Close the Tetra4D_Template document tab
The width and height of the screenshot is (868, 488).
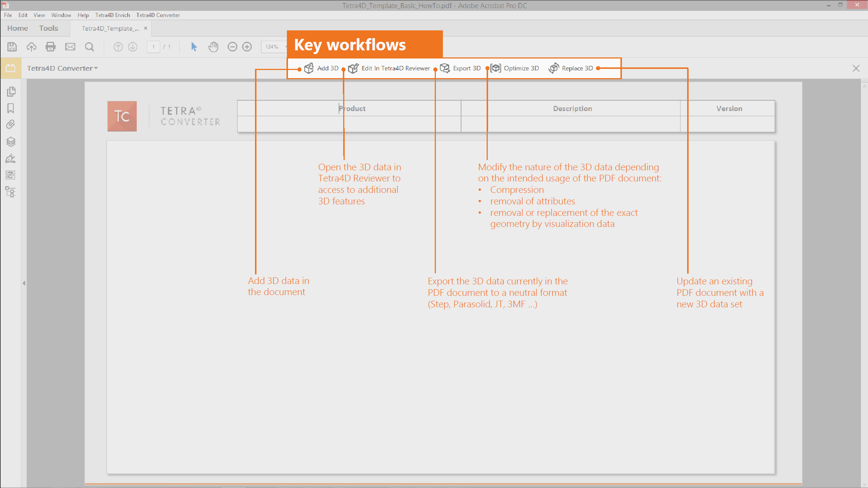146,28
